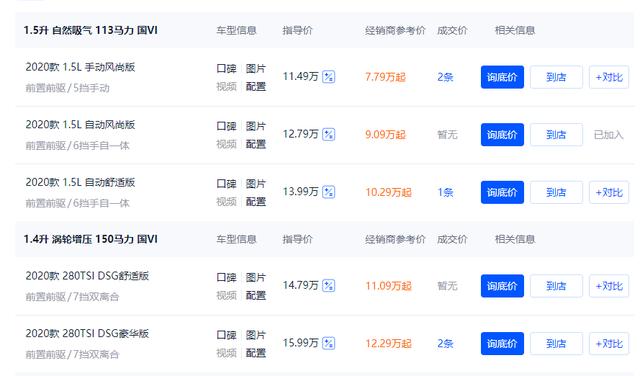Click 询底价 for 2020款 1.5L 手动风尚版
This screenshot has height=376, width=640.
[x=502, y=77]
